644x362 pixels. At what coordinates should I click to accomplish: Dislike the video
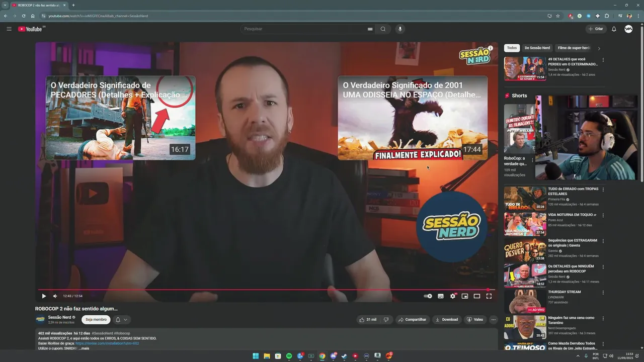coord(386,319)
